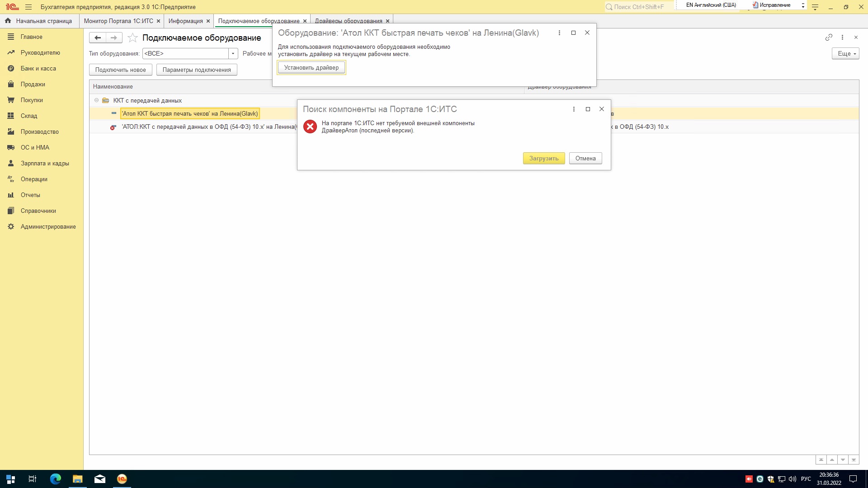Click the Покупки cart icon

pos(11,100)
